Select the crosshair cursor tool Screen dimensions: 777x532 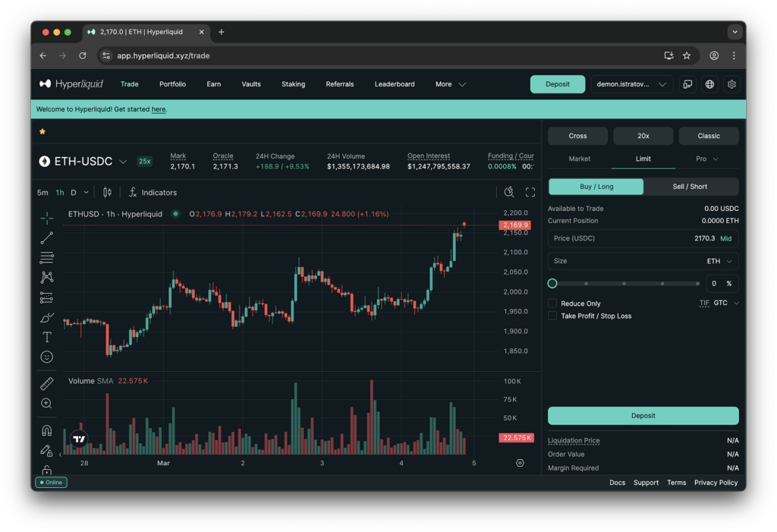tap(47, 217)
